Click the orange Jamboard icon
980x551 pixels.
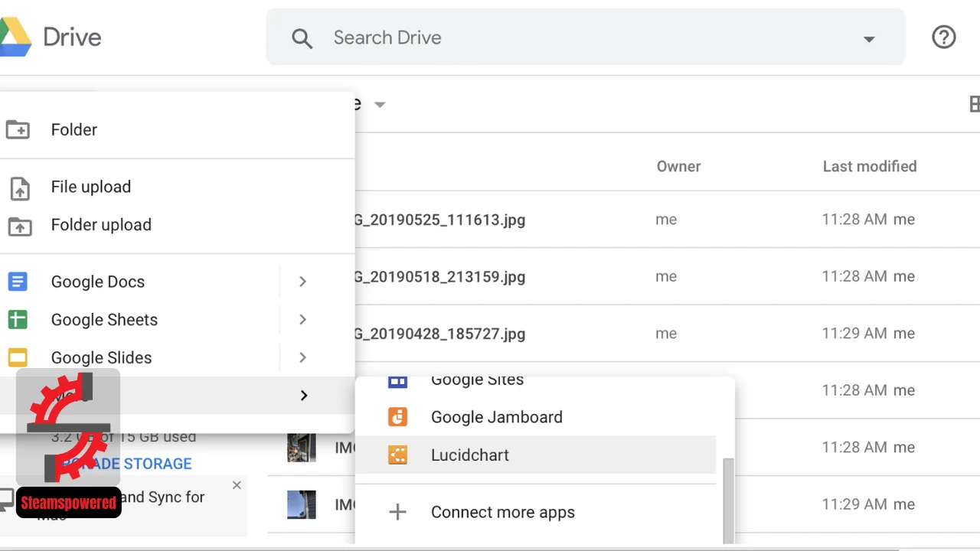pos(397,417)
